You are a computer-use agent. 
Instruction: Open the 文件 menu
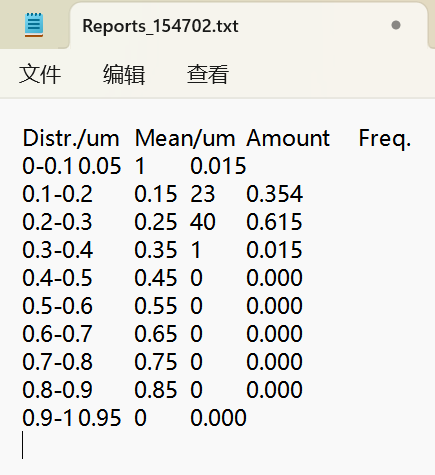coord(40,74)
